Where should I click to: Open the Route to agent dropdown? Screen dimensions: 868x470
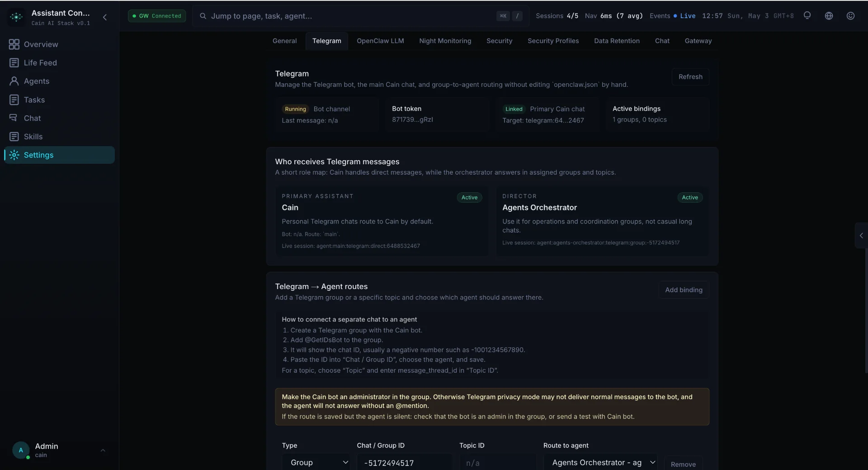point(600,462)
